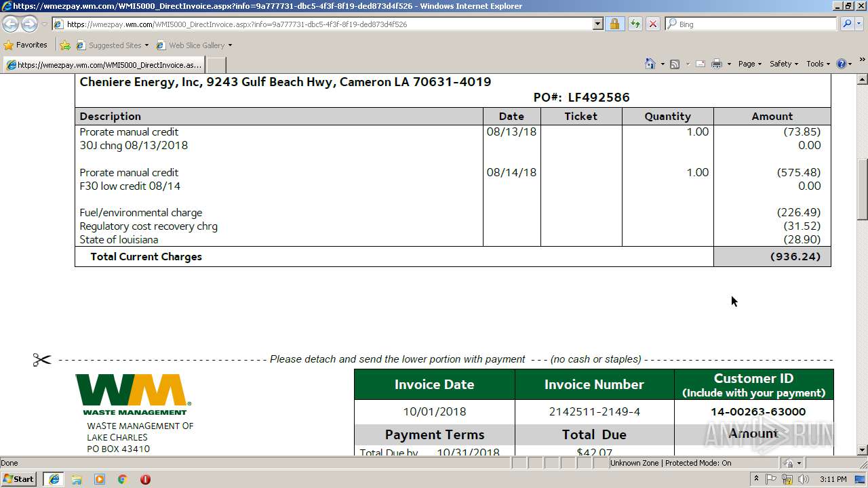The width and height of the screenshot is (868, 488).
Task: Open the Suggested Sites link
Action: pyautogui.click(x=111, y=45)
